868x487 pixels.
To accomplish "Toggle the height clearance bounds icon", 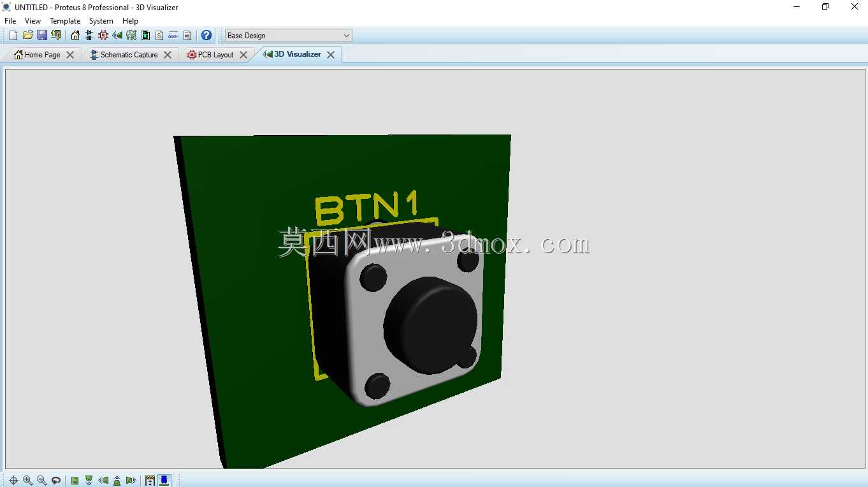I will [x=150, y=481].
